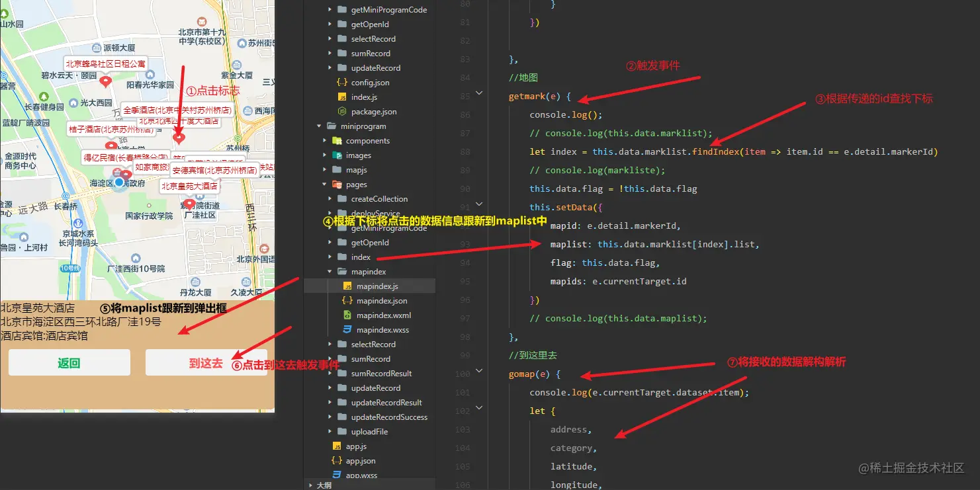Click the mapid: e.detail.markerId line
Image resolution: width=980 pixels, height=490 pixels.
coord(615,225)
